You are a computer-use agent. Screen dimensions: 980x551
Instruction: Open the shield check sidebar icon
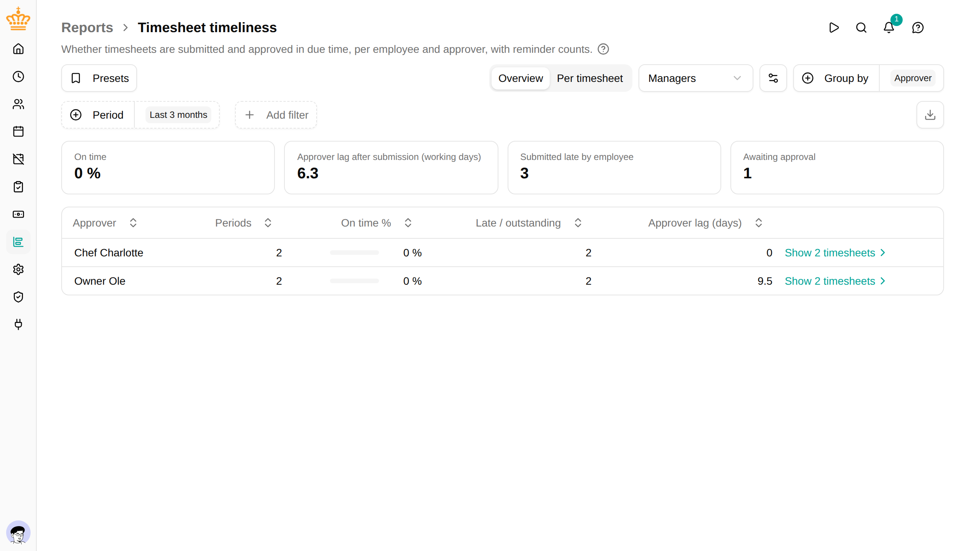(18, 297)
